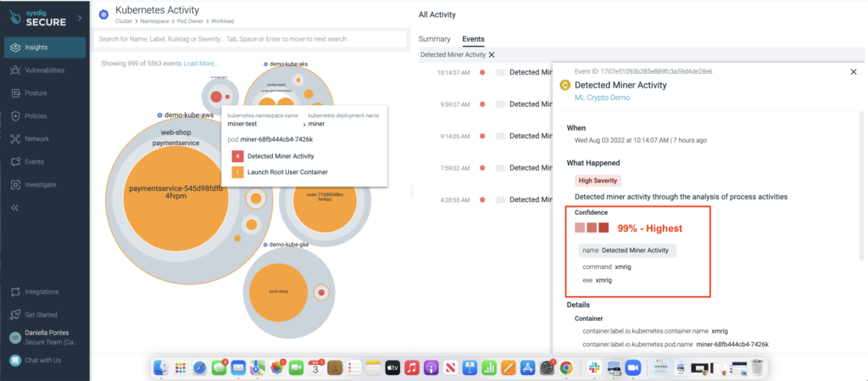This screenshot has height=381, width=868.
Task: Select the 10:14:07 AM event row
Action: pos(494,72)
